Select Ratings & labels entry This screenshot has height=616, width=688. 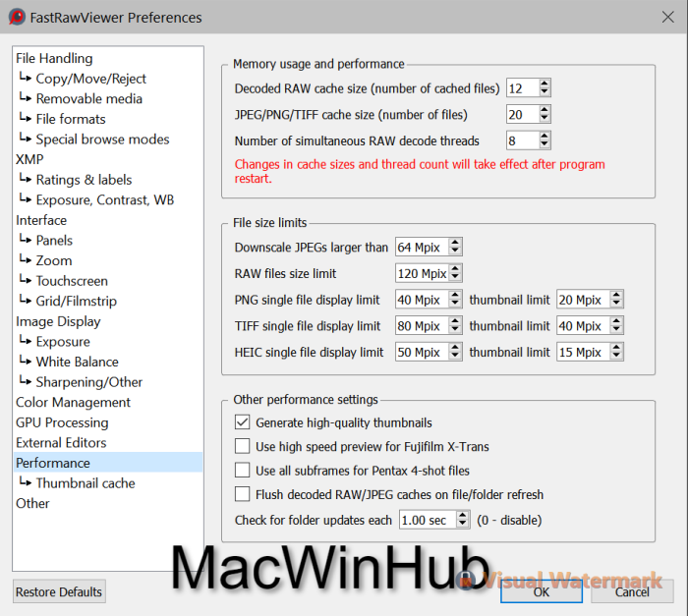coord(84,180)
